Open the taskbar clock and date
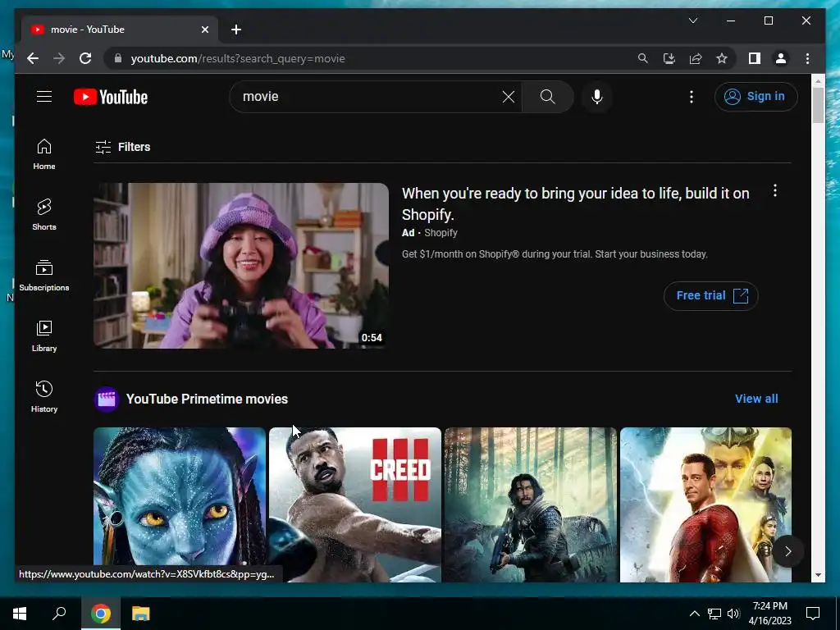 click(x=769, y=614)
